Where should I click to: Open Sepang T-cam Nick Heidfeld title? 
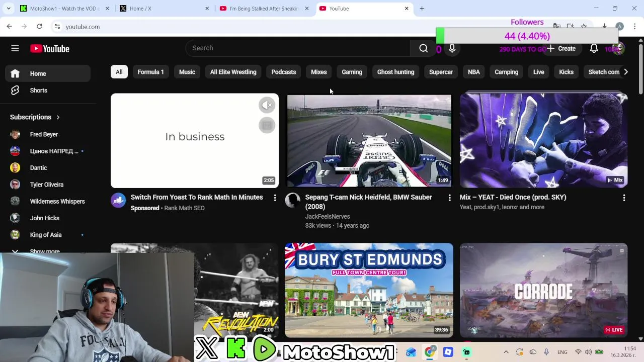(x=369, y=202)
